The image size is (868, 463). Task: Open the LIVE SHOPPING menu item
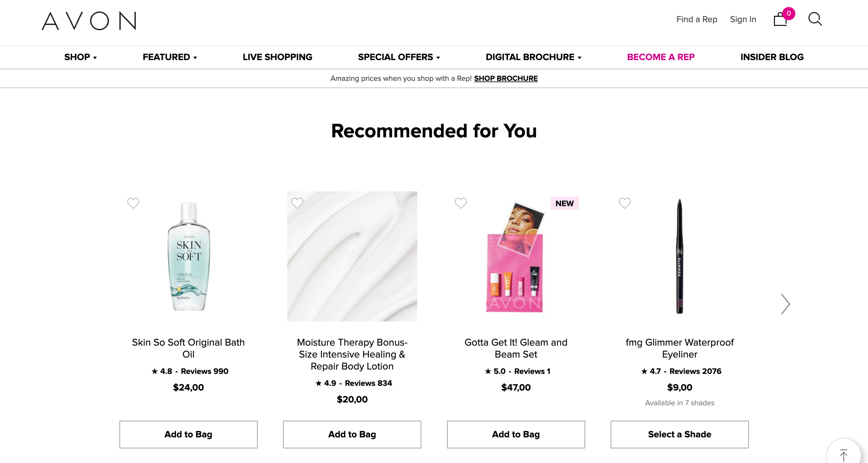pyautogui.click(x=277, y=57)
